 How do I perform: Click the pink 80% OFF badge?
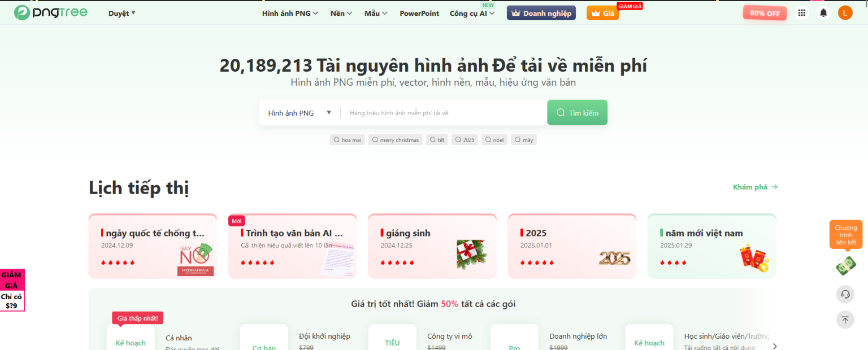tap(764, 12)
